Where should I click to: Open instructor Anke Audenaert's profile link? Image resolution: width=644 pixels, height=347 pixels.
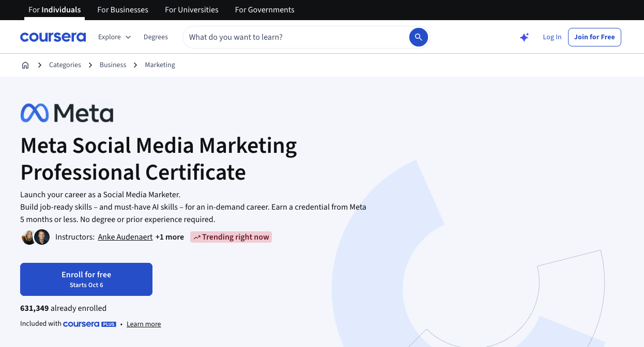[125, 237]
